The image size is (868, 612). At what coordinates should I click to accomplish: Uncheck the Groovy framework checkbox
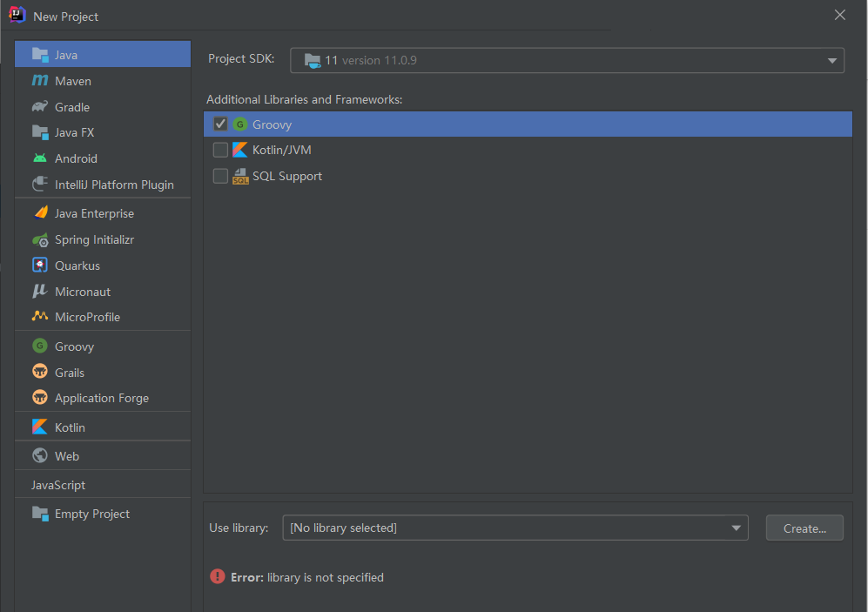click(x=220, y=124)
